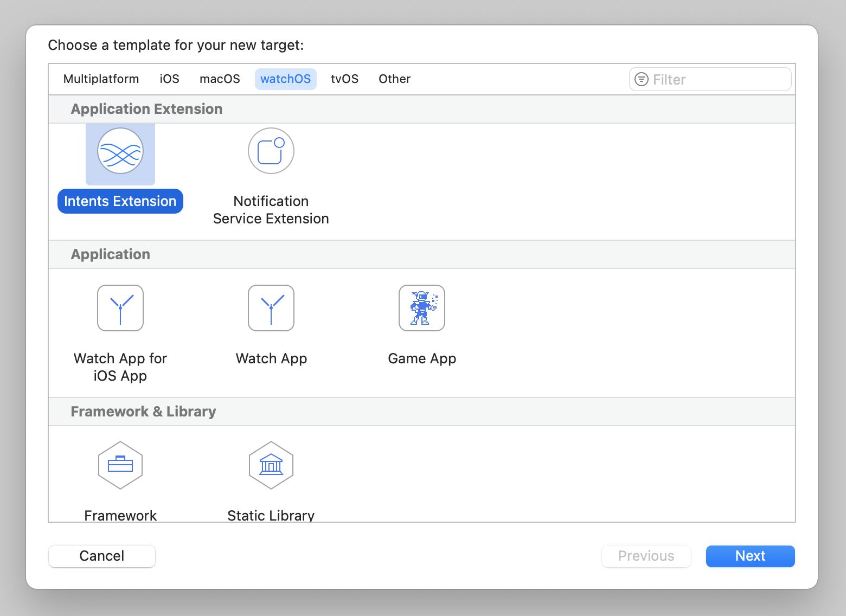Click the Intents Extension label

tap(120, 201)
